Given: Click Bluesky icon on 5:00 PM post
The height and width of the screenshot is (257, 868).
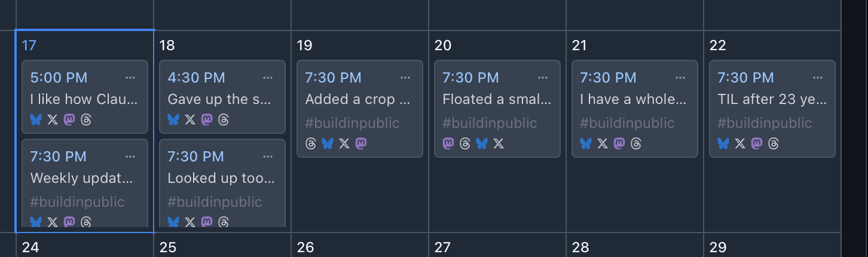Looking at the screenshot, I should [x=36, y=120].
